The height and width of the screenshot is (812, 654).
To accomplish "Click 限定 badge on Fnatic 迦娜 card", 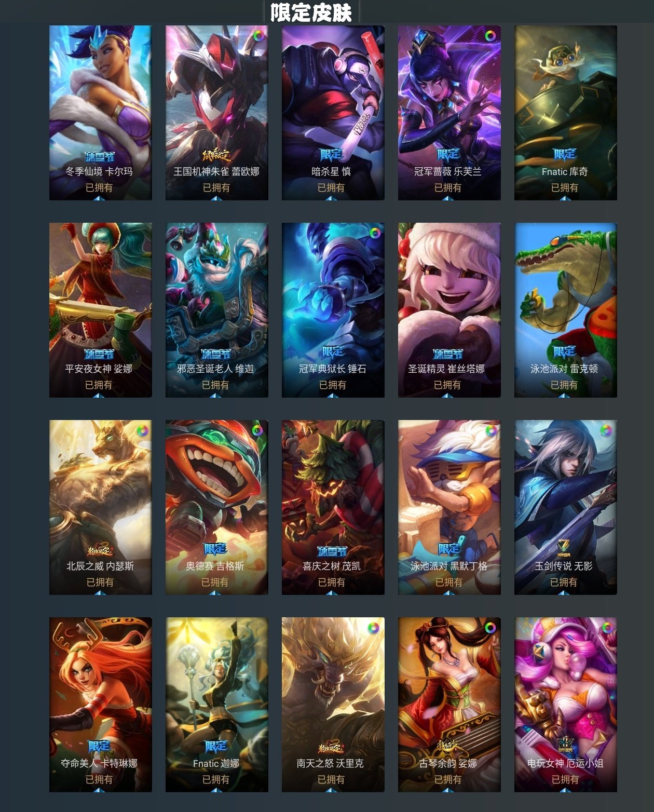I will point(216,747).
